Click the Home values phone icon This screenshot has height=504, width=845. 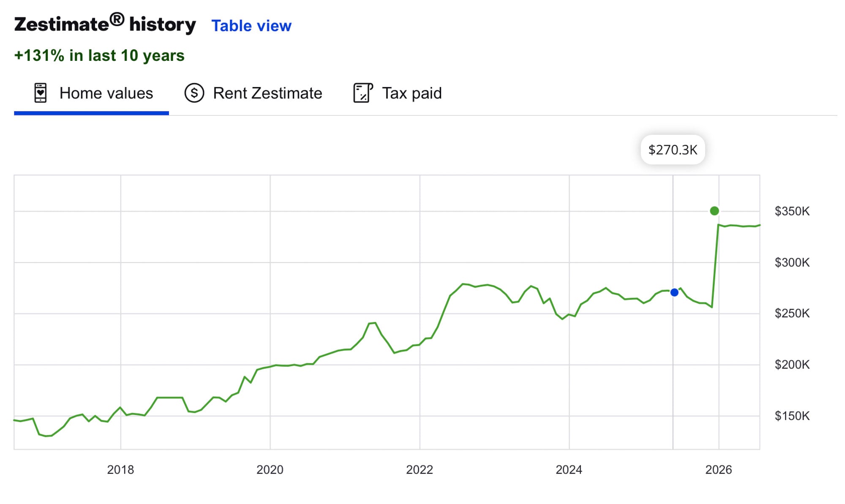tap(41, 93)
